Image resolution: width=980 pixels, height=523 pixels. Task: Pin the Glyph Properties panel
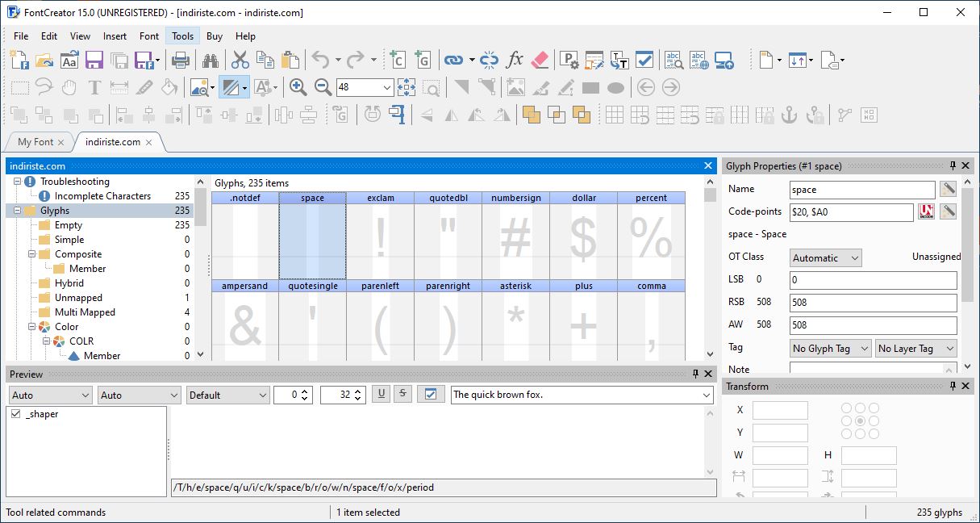click(x=953, y=165)
